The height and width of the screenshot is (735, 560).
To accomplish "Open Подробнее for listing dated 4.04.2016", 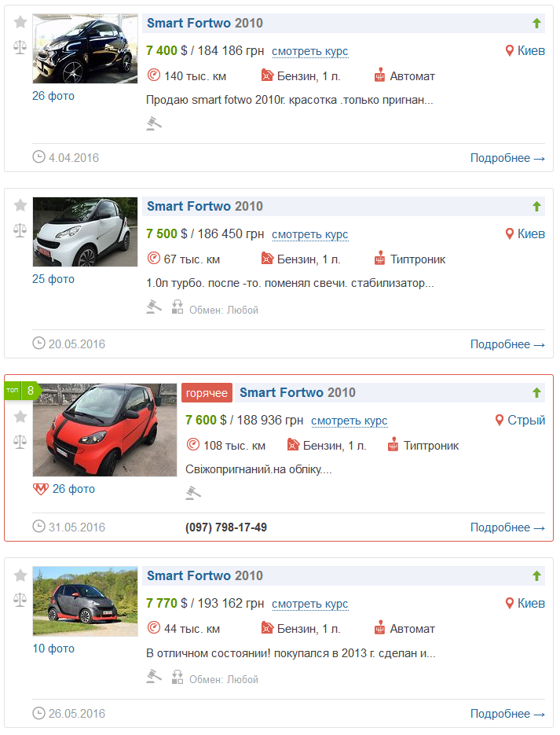I will (x=507, y=158).
